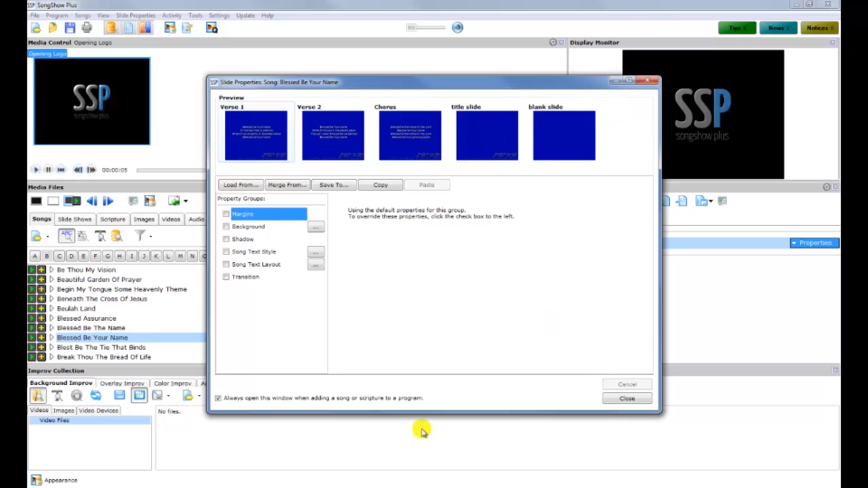The height and width of the screenshot is (488, 868).
Task: Select the title slide preview thumbnail
Action: point(487,136)
